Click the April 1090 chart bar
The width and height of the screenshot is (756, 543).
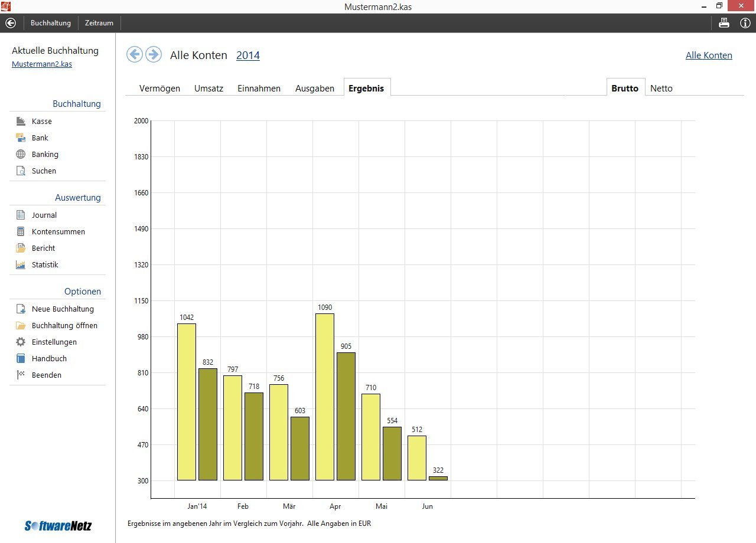[x=325, y=397]
